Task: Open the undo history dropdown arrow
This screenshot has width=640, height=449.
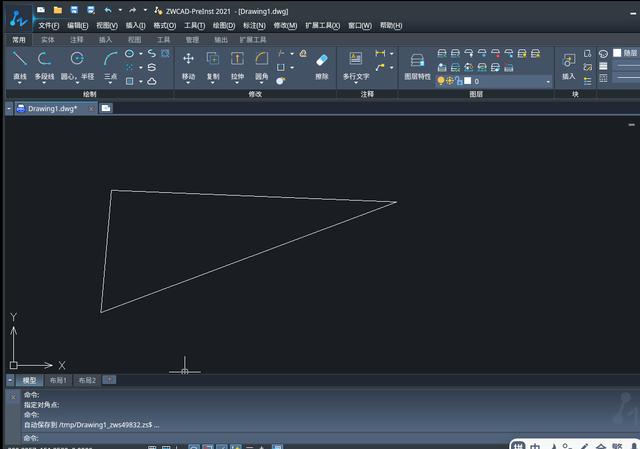Action: pyautogui.click(x=121, y=10)
